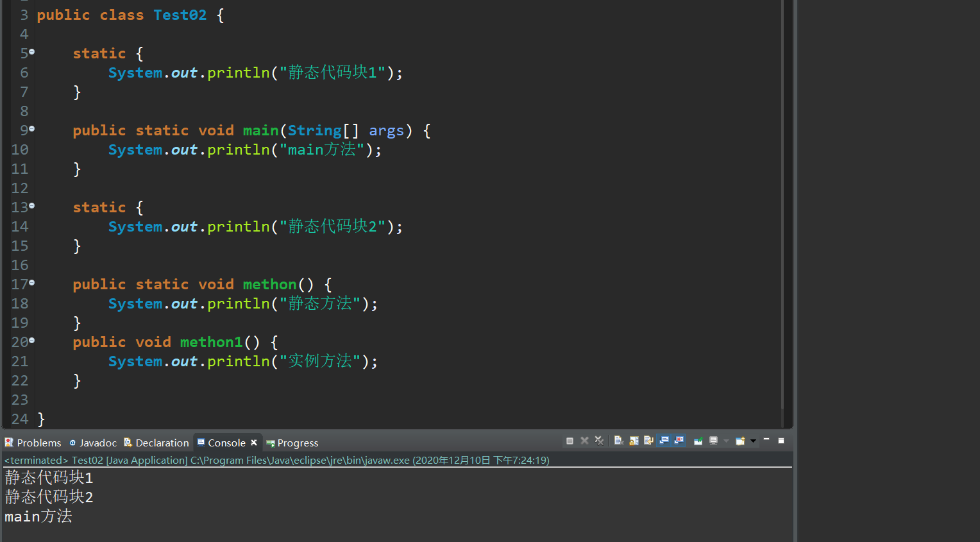Click the String type in main signature
Image resolution: width=980 pixels, height=542 pixels.
click(314, 130)
